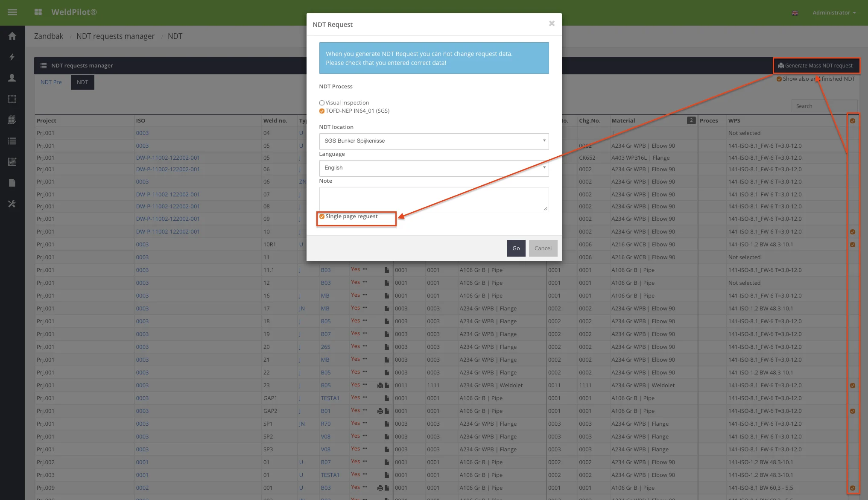Viewport: 868px width, 500px height.
Task: Select Visual Inspection radio option
Action: tap(321, 103)
